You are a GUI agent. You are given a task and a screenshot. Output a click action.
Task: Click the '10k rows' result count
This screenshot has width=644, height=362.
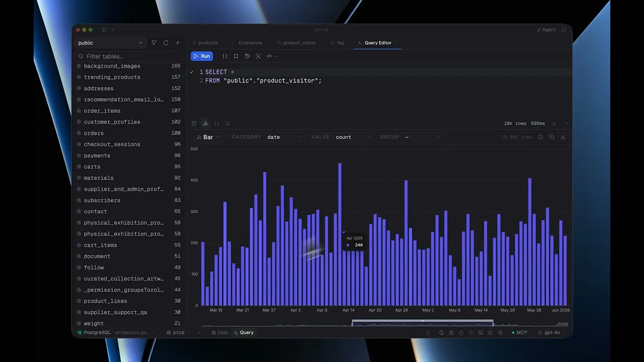click(515, 123)
